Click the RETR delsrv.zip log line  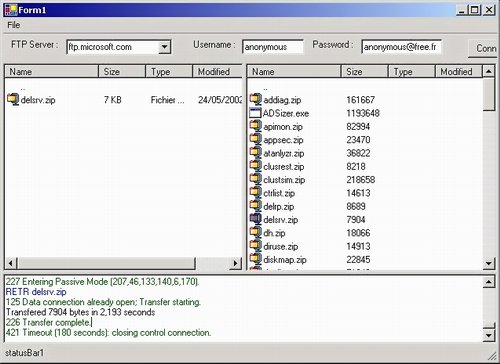[36, 292]
